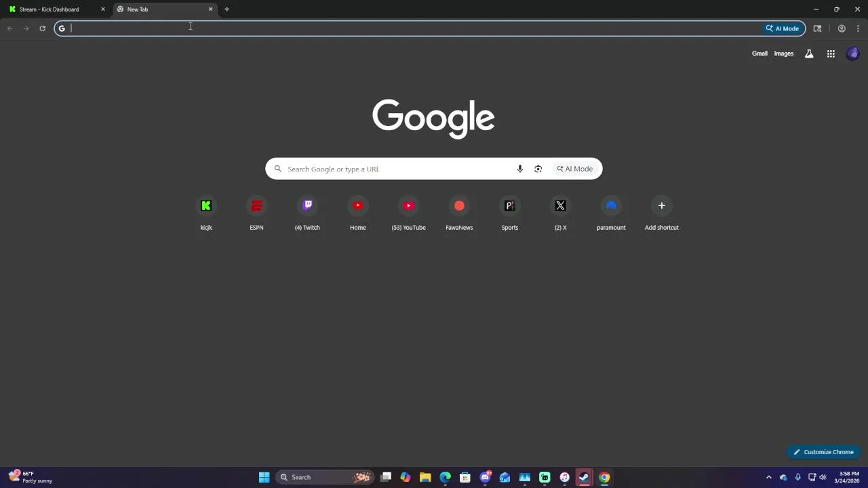Image resolution: width=868 pixels, height=488 pixels.
Task: Open the FawaNews shortcut tile
Action: click(459, 213)
